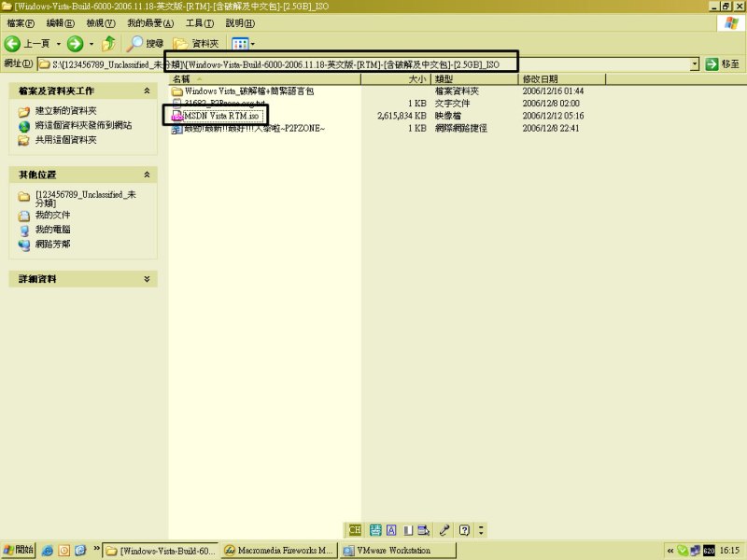Screen dimensions: 747x560
Task: Open the Search (搜尋) toolbar button
Action: (x=146, y=44)
